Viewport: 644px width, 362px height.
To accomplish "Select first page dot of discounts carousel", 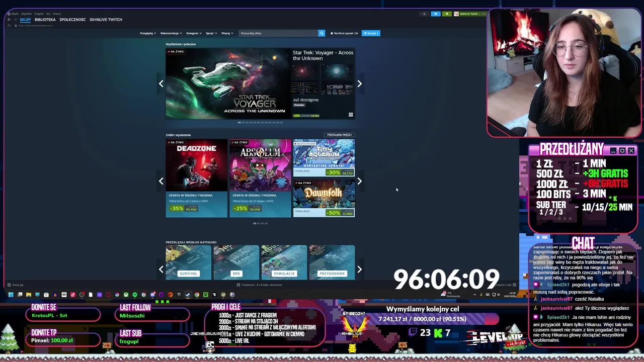I will click(255, 223).
